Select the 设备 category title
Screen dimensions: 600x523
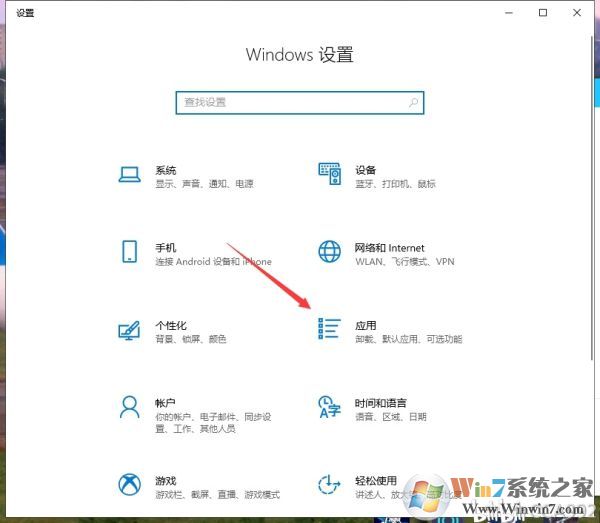(365, 170)
